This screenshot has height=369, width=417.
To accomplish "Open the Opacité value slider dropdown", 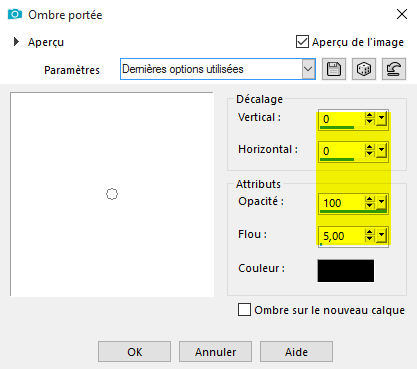I will point(381,203).
